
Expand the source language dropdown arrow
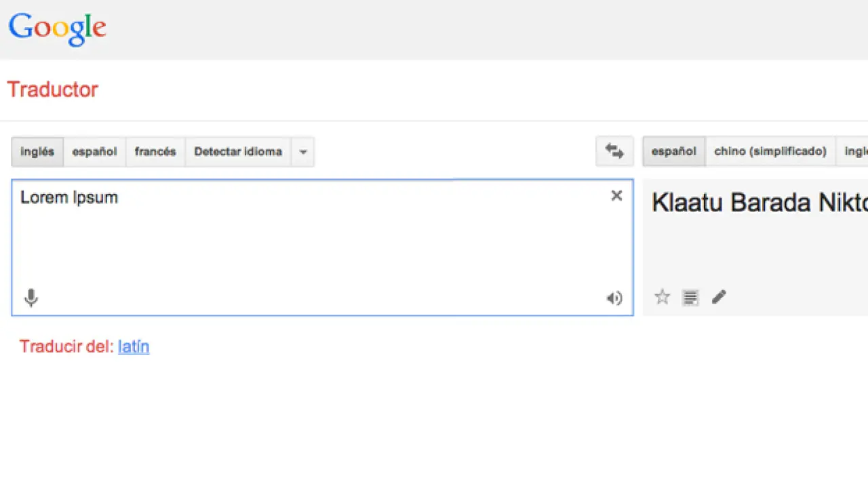[x=303, y=152]
